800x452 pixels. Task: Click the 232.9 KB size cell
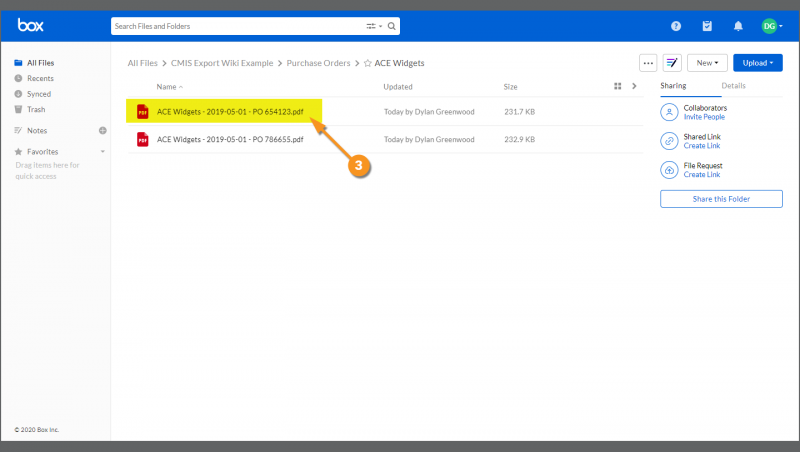[519, 139]
